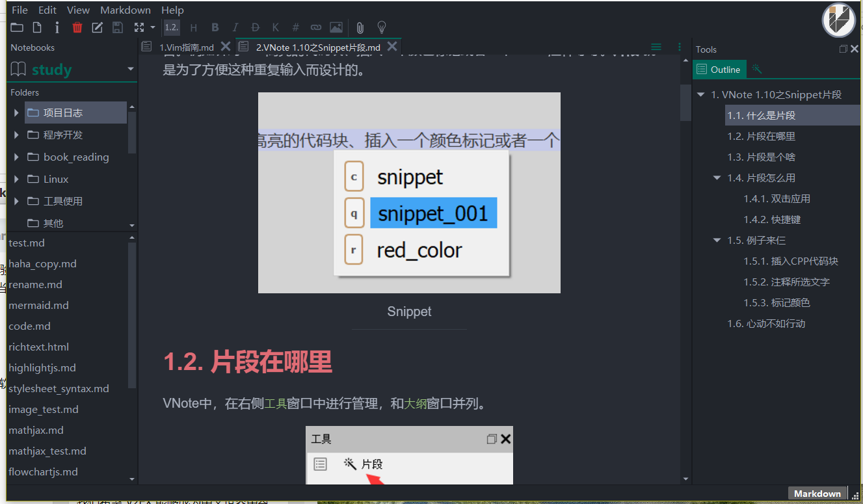
Task: Open the mermaid.md file
Action: click(x=38, y=305)
